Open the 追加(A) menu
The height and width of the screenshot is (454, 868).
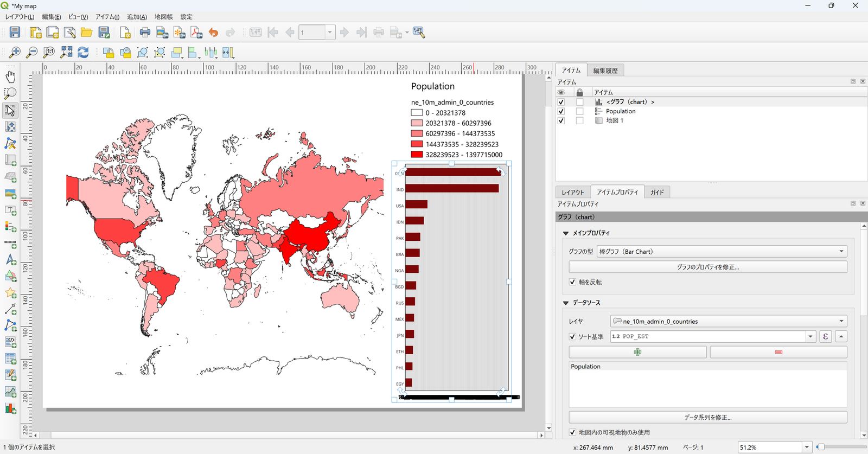click(137, 17)
